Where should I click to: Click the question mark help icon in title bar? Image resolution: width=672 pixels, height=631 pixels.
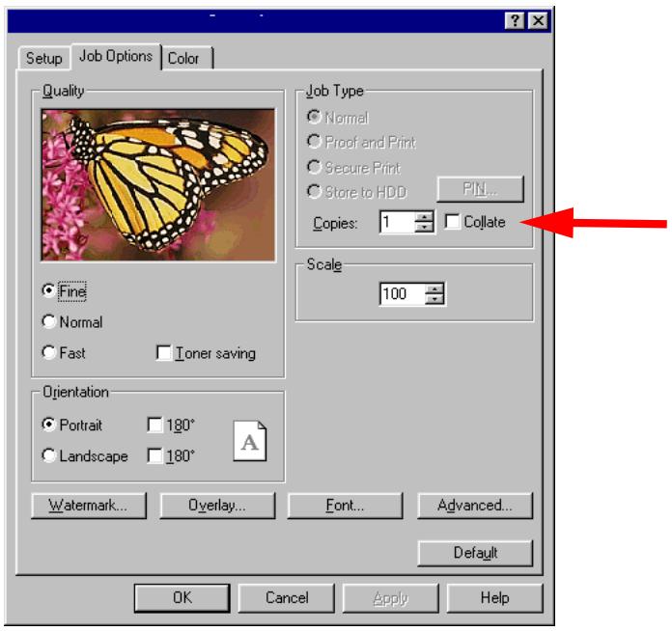[x=515, y=20]
